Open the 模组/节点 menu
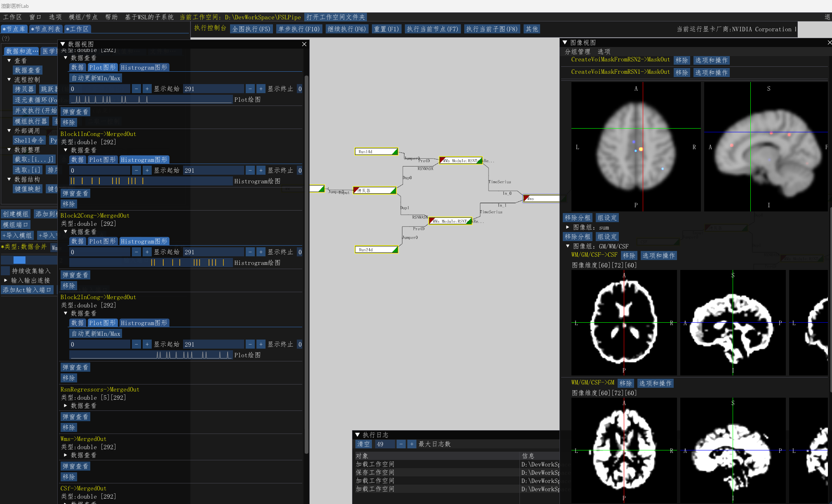Viewport: 832px width, 504px height. pos(84,17)
